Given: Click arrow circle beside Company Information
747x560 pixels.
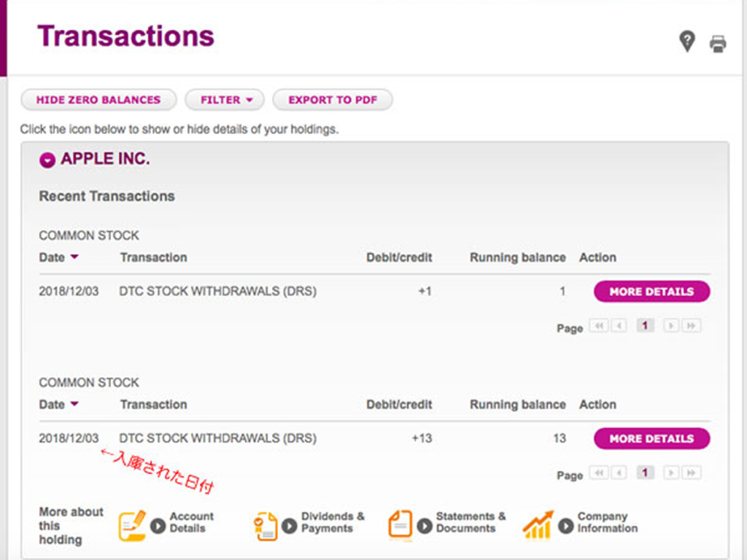Looking at the screenshot, I should pos(566,526).
